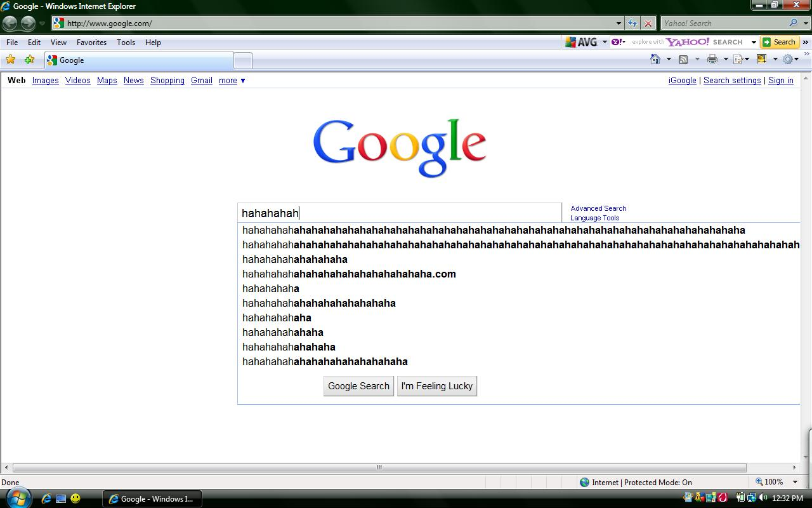Viewport: 812px width, 508px height.
Task: Click the 12:32 PM system clock
Action: coord(789,498)
